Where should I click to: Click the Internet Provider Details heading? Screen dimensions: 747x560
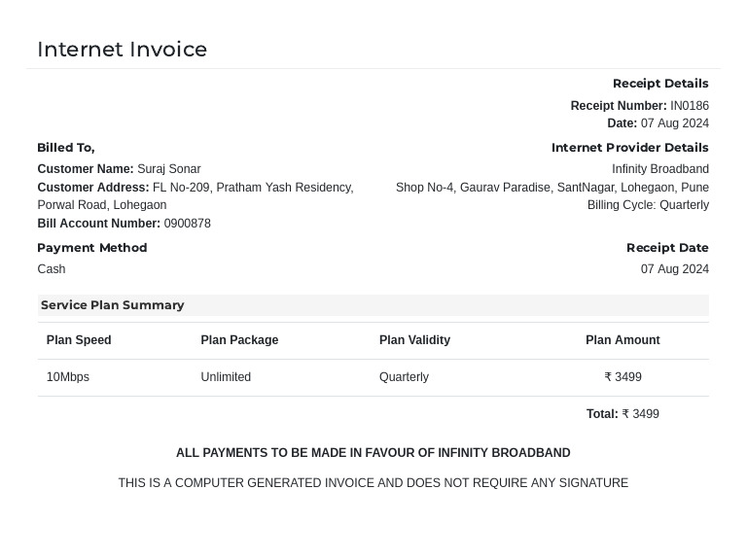point(629,148)
